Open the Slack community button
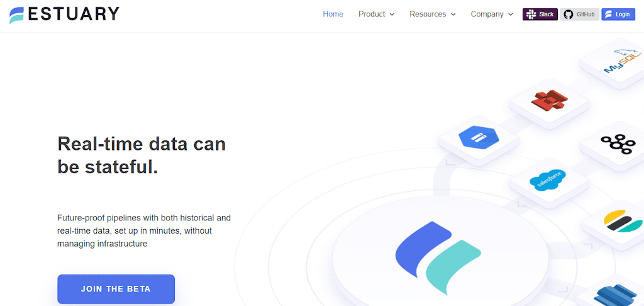644x306 pixels. coord(540,14)
